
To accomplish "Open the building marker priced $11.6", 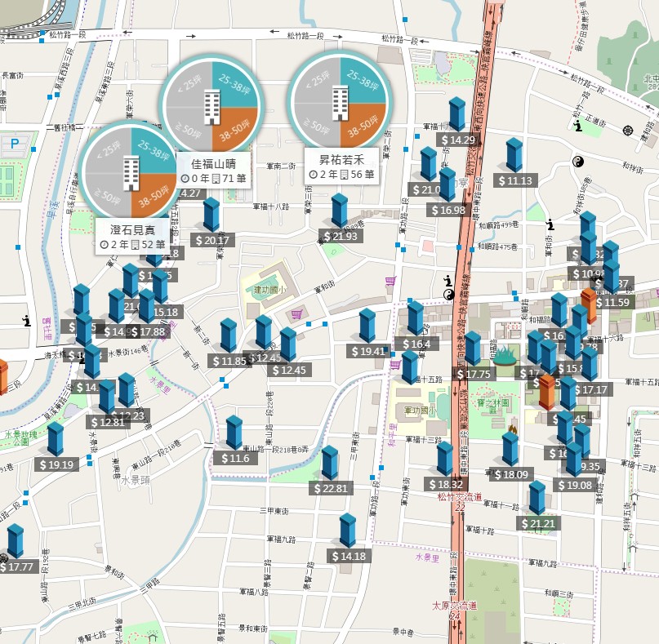I will click(234, 433).
